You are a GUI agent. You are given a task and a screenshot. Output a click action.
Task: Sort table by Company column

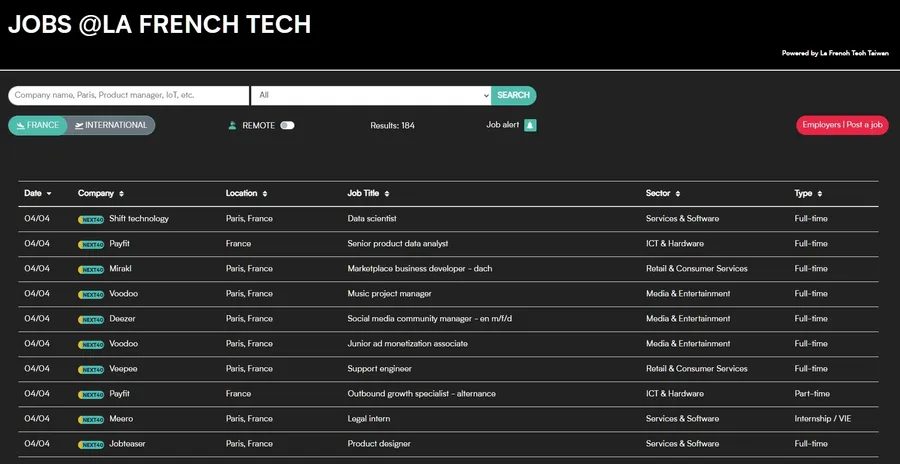[100, 194]
